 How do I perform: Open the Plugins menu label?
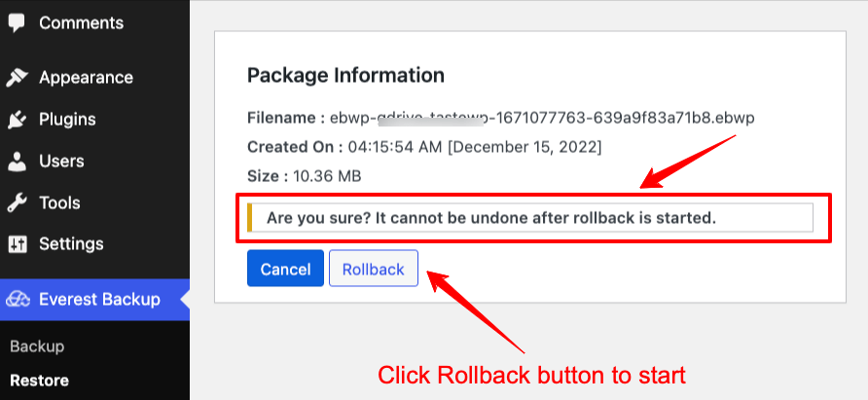coord(67,120)
